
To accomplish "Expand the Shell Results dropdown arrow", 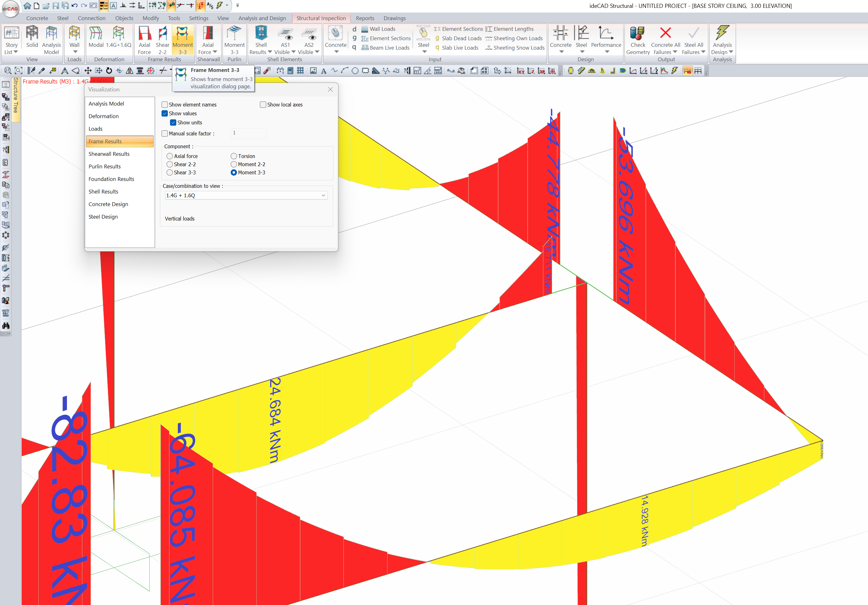I will click(270, 52).
